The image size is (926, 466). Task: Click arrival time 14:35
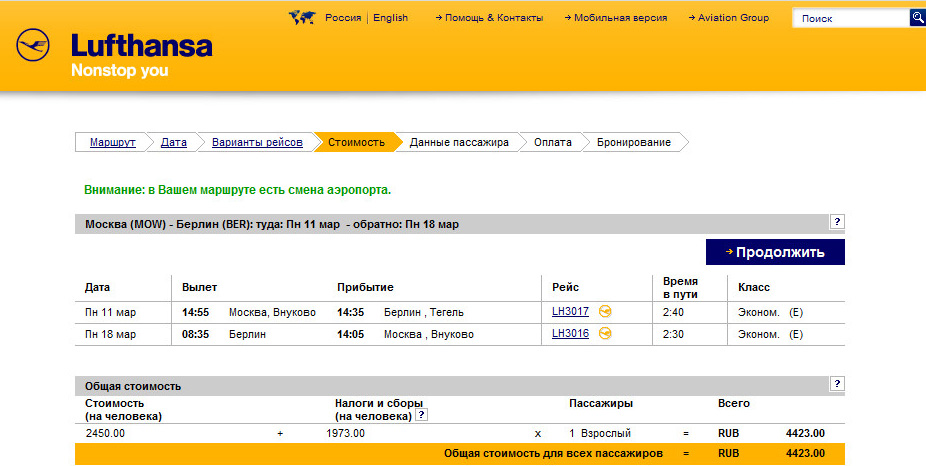click(x=351, y=312)
